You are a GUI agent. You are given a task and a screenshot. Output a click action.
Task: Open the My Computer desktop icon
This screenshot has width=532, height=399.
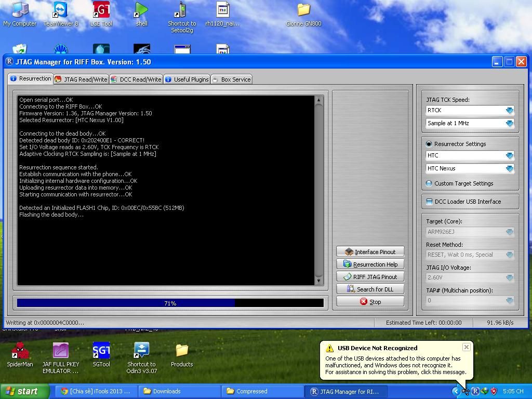click(x=20, y=14)
